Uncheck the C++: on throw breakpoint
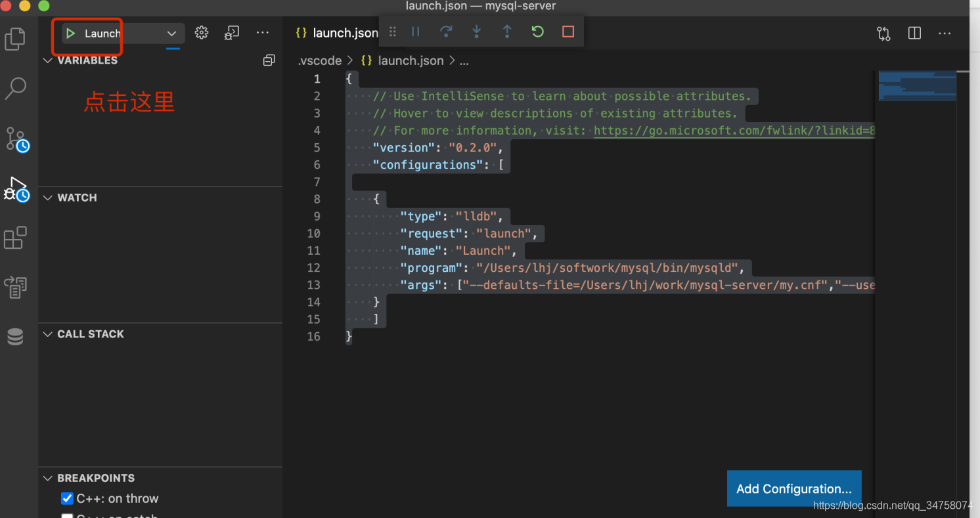Viewport: 980px width, 518px height. pos(67,498)
